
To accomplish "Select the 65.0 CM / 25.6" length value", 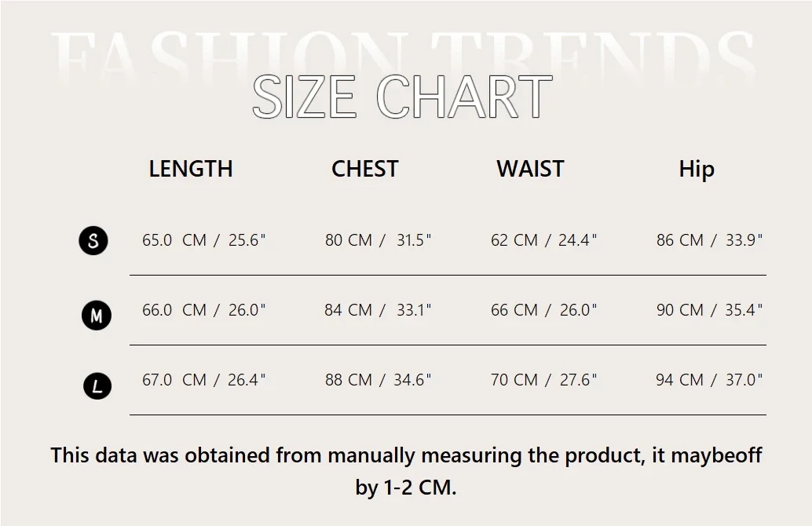I will (x=204, y=240).
